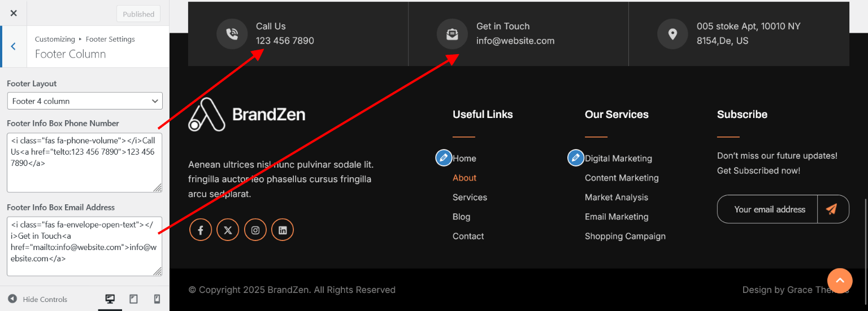Click the orange scroll-to-top arrow button
Screen dimensions: 868x311
(x=840, y=281)
